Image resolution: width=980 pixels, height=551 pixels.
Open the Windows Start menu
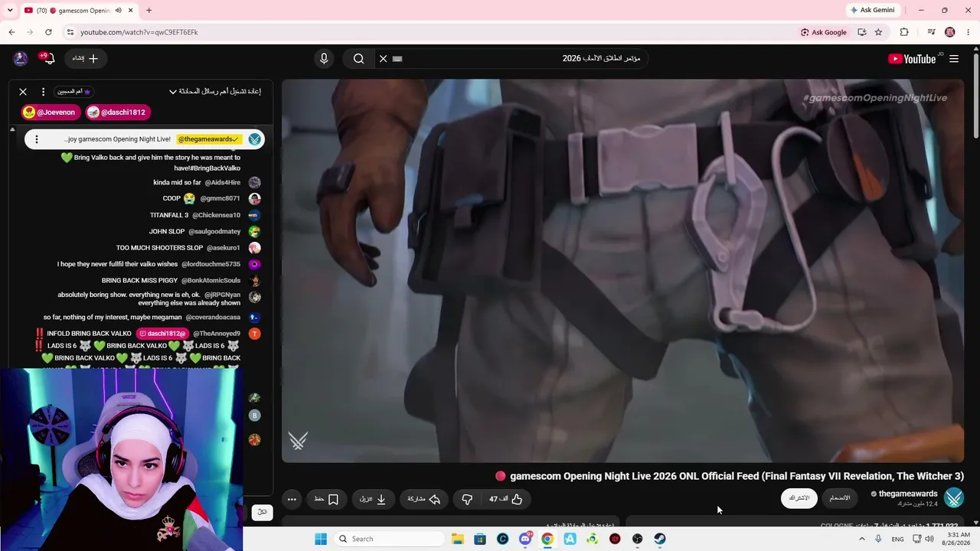point(321,539)
